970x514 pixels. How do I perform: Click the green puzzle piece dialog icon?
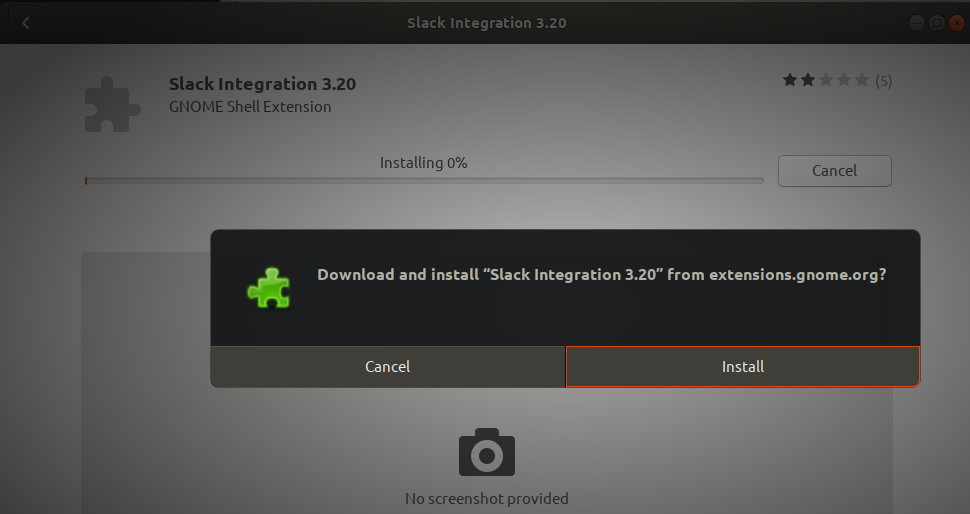[268, 288]
